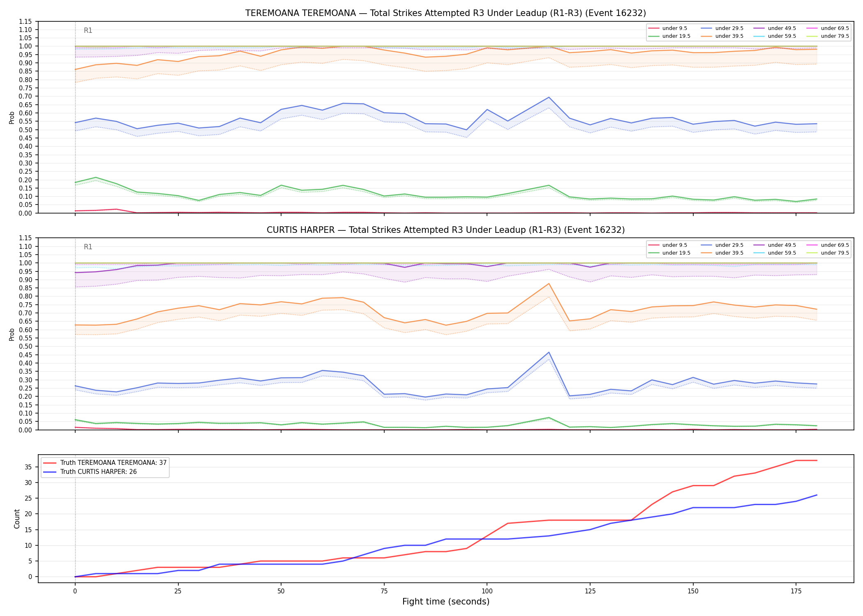Click 'under 19.5' legend entry in Curtis Harper chart

click(669, 253)
